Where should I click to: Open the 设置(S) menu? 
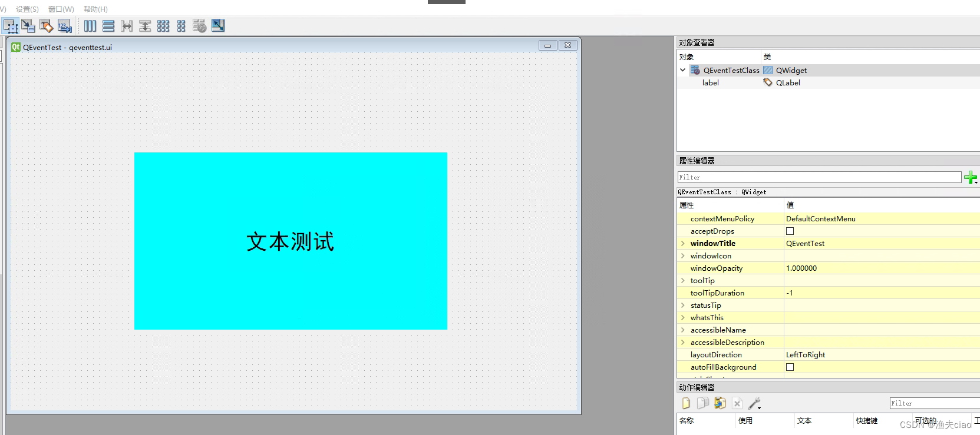(27, 9)
